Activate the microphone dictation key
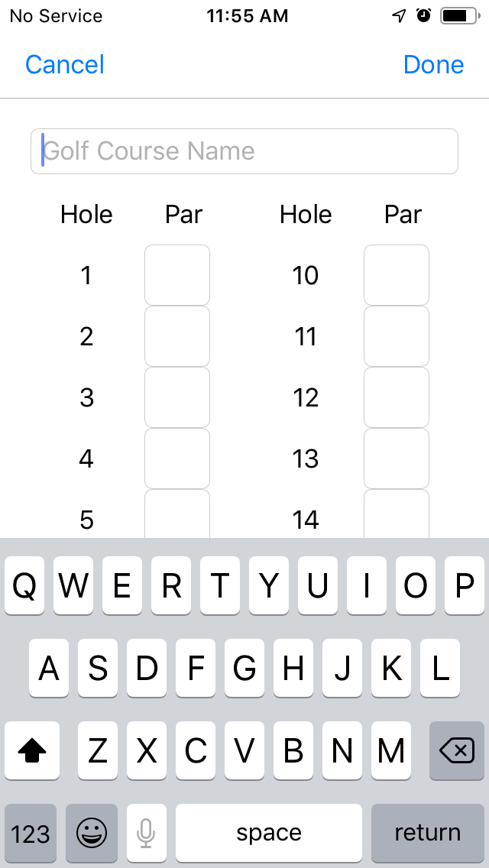 [x=146, y=833]
